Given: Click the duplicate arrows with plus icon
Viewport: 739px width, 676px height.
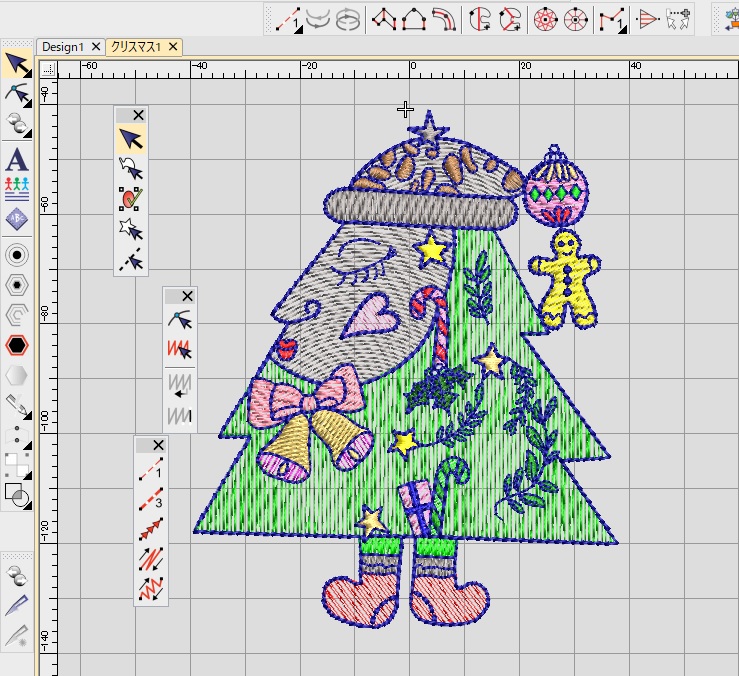Looking at the screenshot, I should (678, 20).
